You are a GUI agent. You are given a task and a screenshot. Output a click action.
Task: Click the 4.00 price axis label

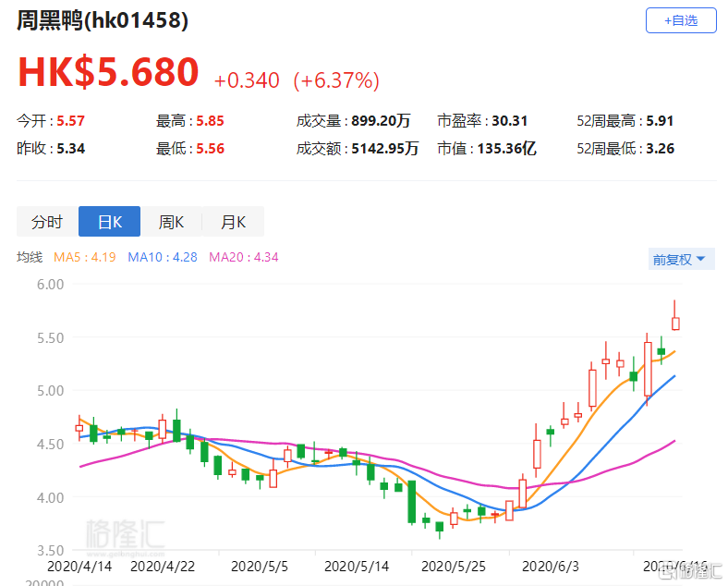pos(50,498)
